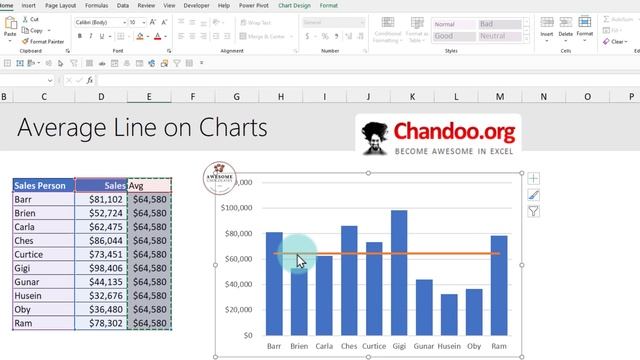Apply the Normal cell style

(x=454, y=24)
